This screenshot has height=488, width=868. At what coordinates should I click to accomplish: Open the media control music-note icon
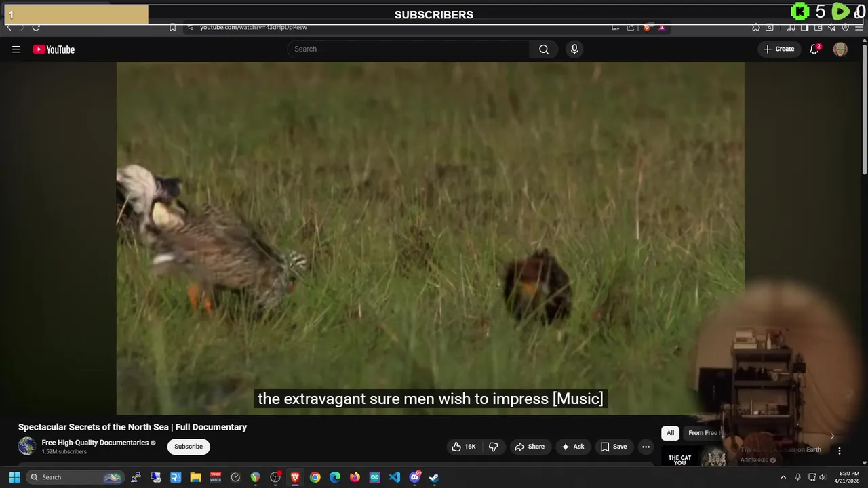click(791, 27)
